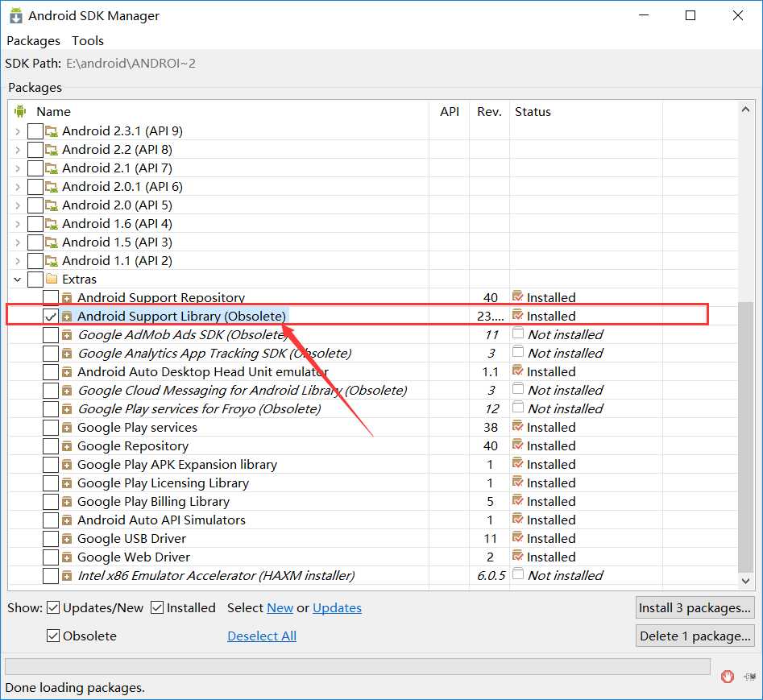This screenshot has height=700, width=763.
Task: Check the Intel x86 Emulator Accelerator checkbox
Action: [51, 575]
